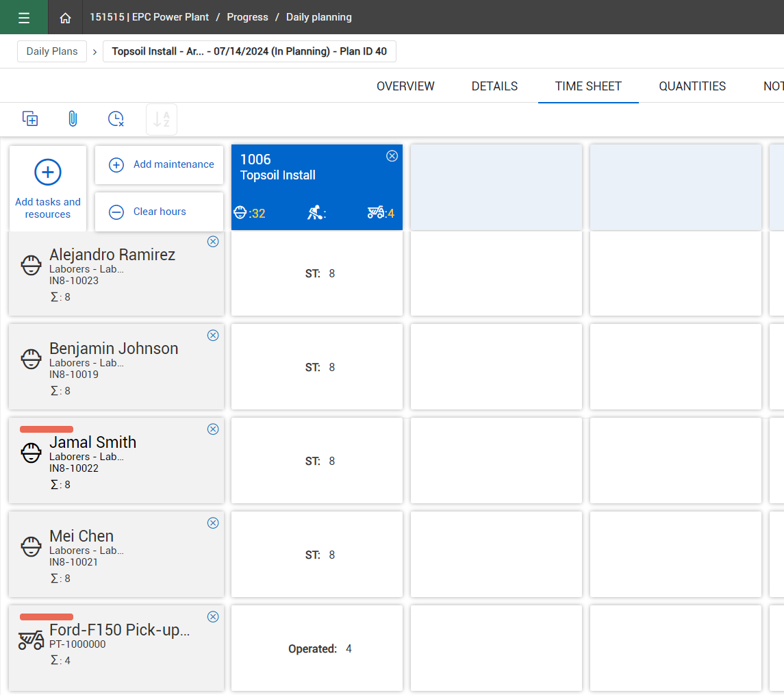The width and height of the screenshot is (784, 695).
Task: Open the QUANTITIES tab
Action: pyautogui.click(x=692, y=86)
